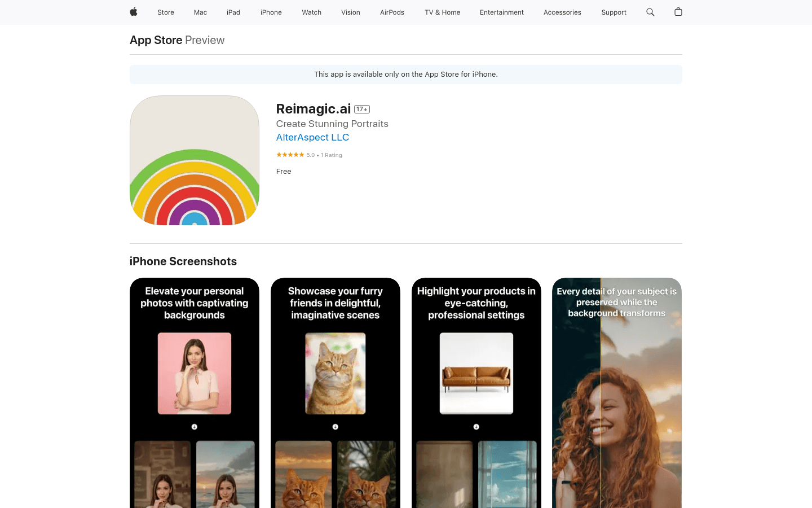Open the Store menu
This screenshot has width=812, height=508.
coord(166,12)
